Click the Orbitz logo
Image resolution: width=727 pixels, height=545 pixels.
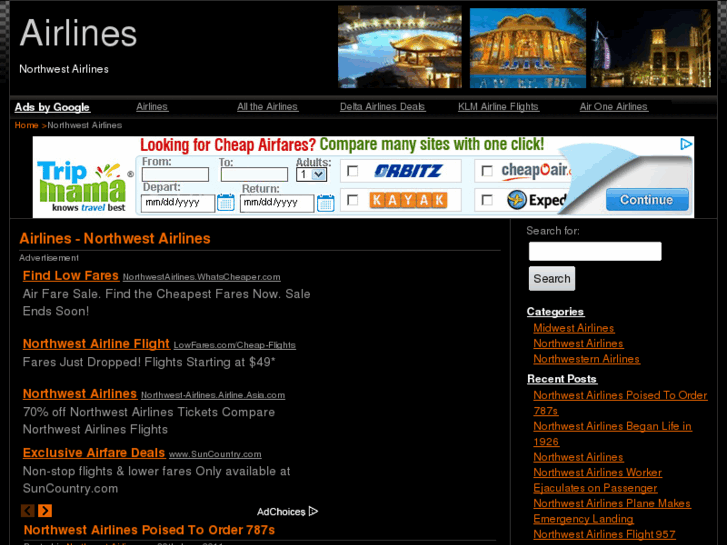point(408,171)
